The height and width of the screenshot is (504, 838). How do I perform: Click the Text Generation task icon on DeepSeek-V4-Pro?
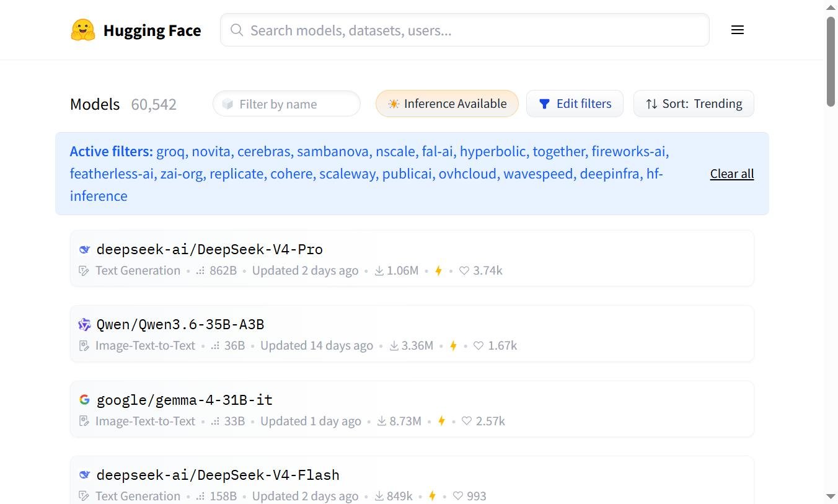84,271
